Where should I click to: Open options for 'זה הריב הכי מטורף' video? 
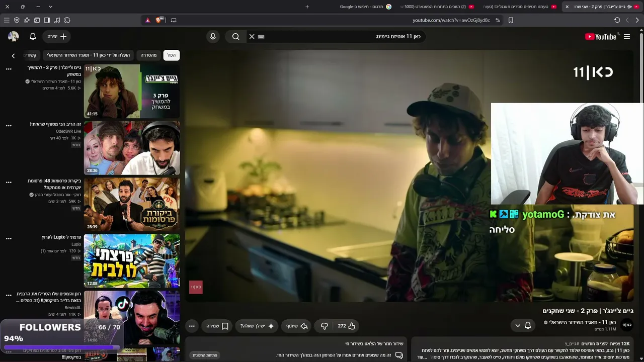(x=9, y=126)
